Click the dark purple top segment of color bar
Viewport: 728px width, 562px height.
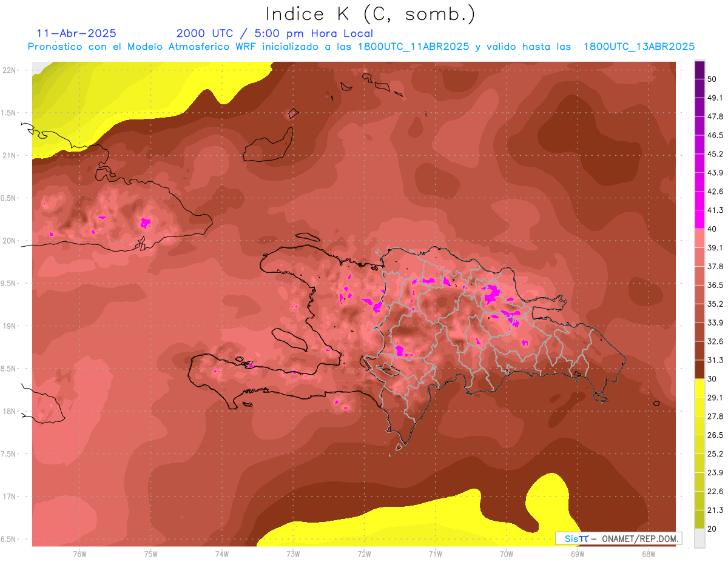699,70
